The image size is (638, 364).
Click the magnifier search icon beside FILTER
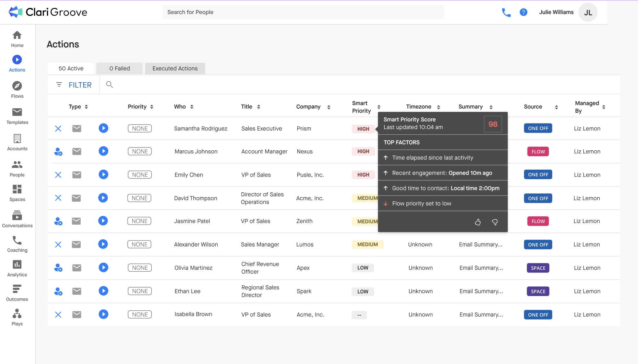[x=109, y=85]
